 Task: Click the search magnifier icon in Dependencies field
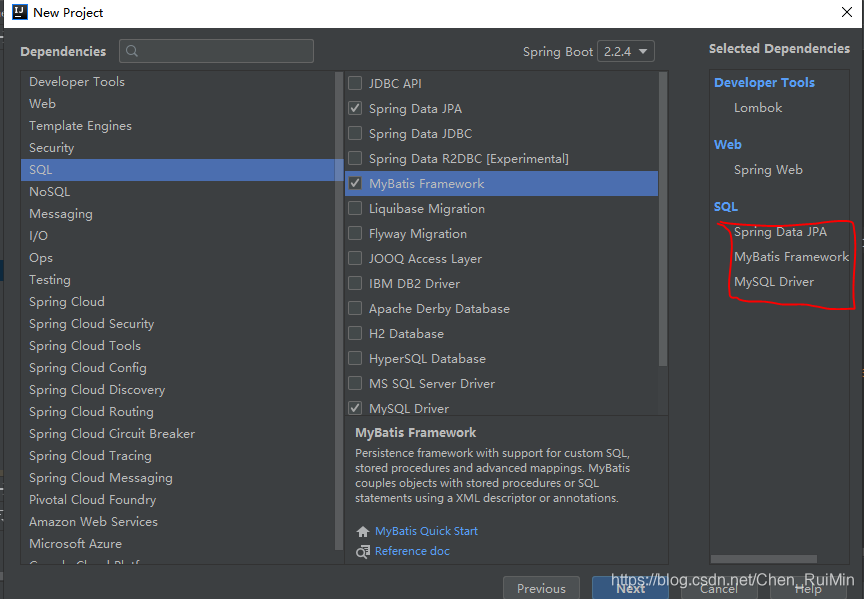point(132,51)
